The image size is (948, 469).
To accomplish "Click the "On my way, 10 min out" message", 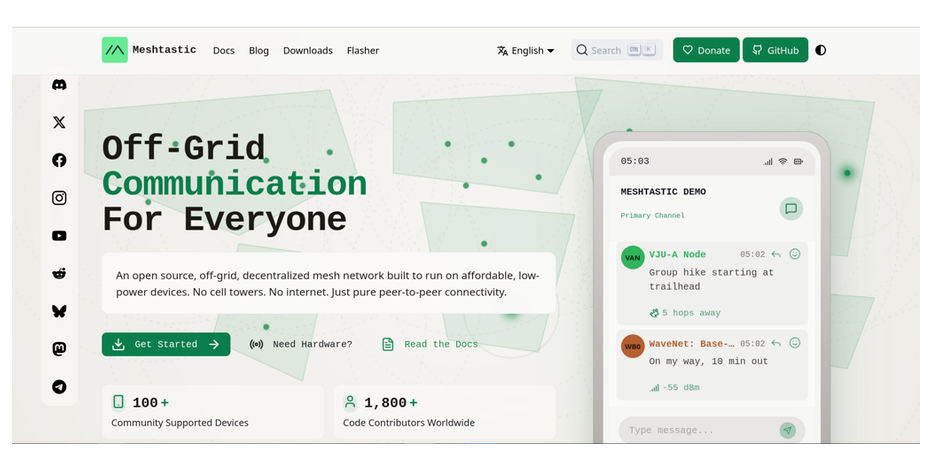I will pos(709,361).
